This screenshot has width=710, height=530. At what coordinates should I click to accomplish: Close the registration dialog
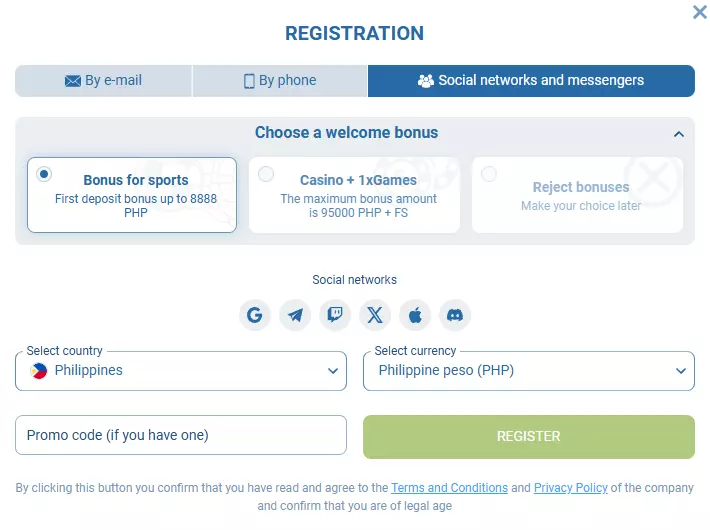click(700, 12)
